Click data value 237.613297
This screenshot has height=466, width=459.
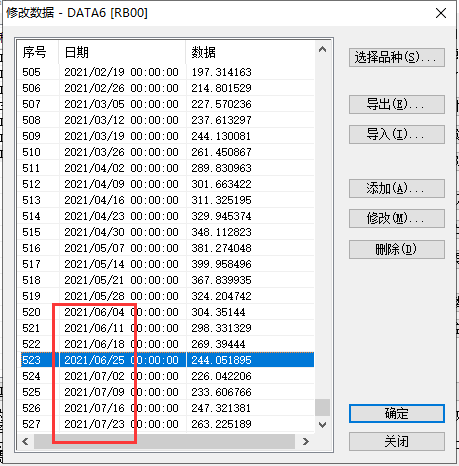221,120
